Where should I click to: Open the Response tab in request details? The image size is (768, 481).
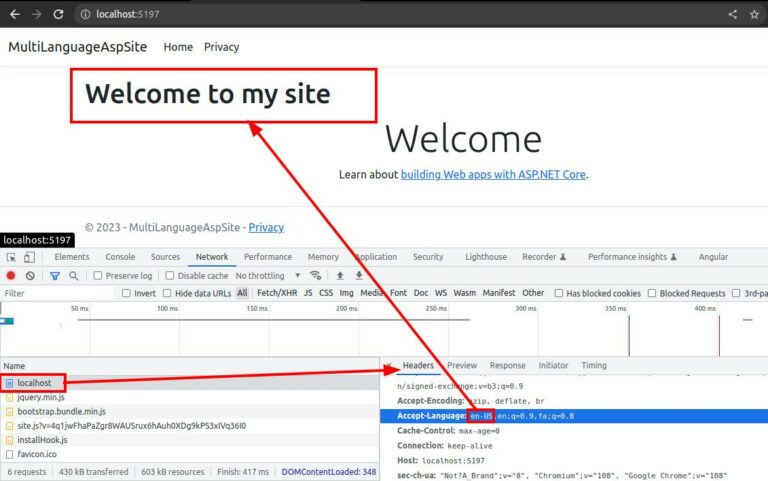click(x=507, y=366)
